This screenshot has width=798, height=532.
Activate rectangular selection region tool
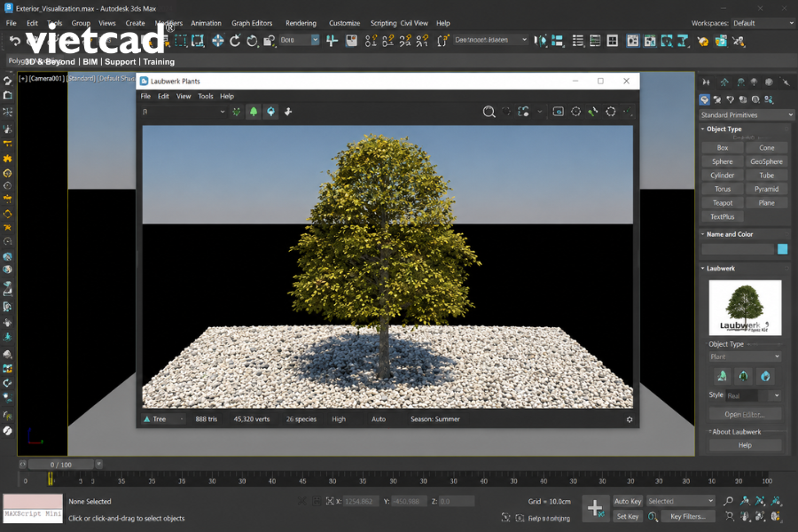181,41
